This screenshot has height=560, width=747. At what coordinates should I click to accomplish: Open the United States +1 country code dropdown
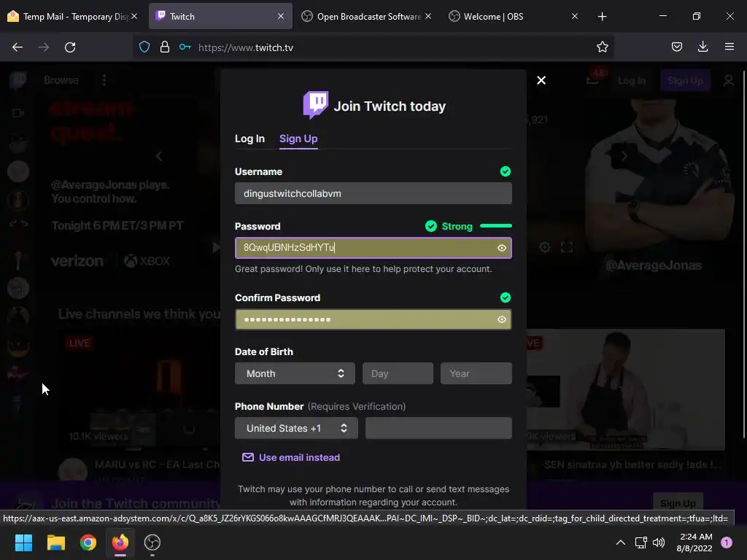296,428
